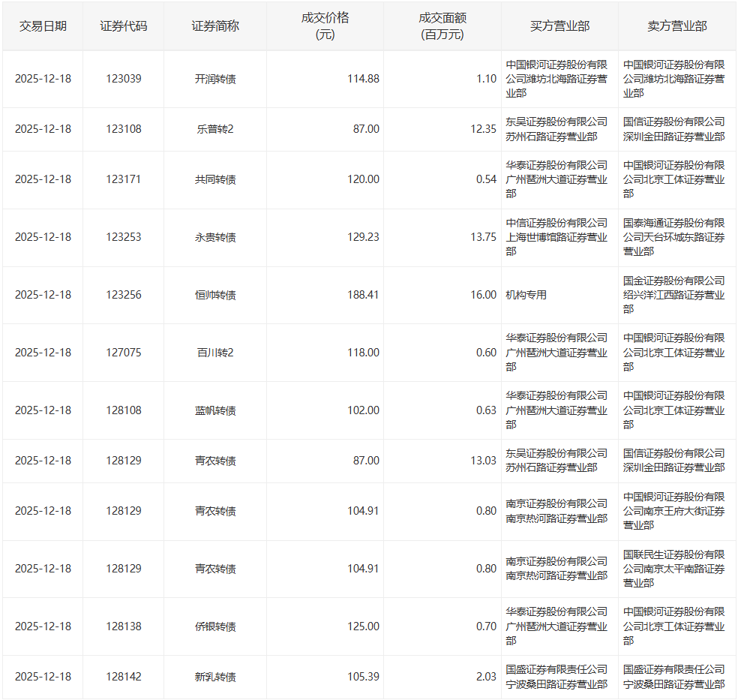
Task: Click the 成交价格(元) column header
Action: [x=325, y=26]
